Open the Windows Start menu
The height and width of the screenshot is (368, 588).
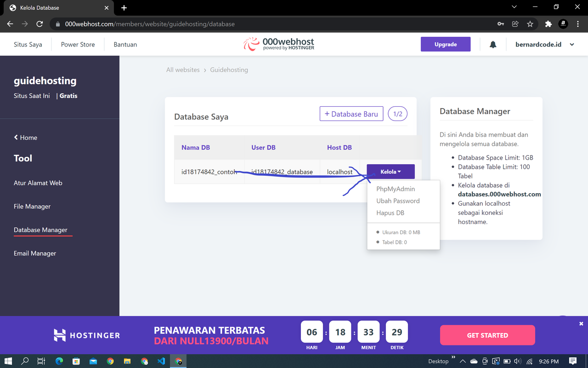[x=8, y=361]
